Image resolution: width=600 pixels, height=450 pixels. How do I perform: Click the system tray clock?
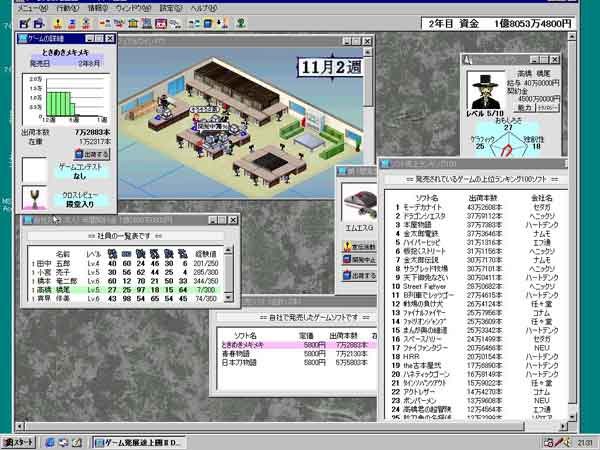pyautogui.click(x=584, y=441)
